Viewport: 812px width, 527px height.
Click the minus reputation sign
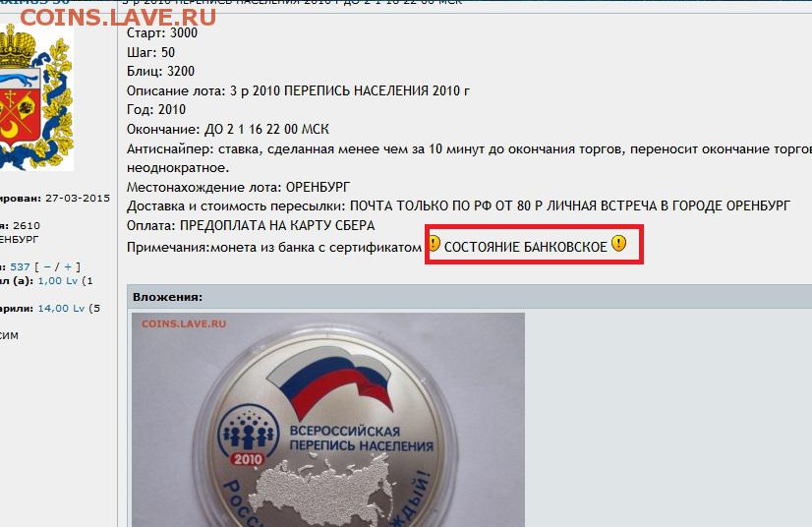(x=47, y=266)
